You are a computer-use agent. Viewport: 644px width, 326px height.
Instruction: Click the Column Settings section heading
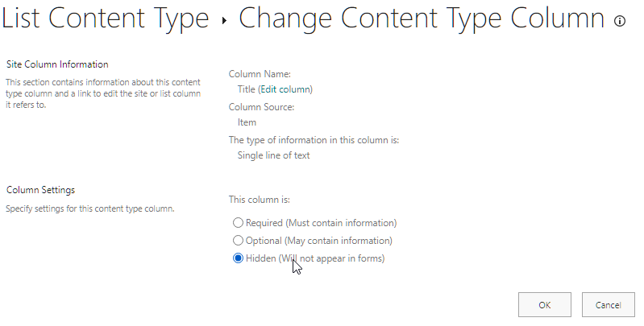40,190
